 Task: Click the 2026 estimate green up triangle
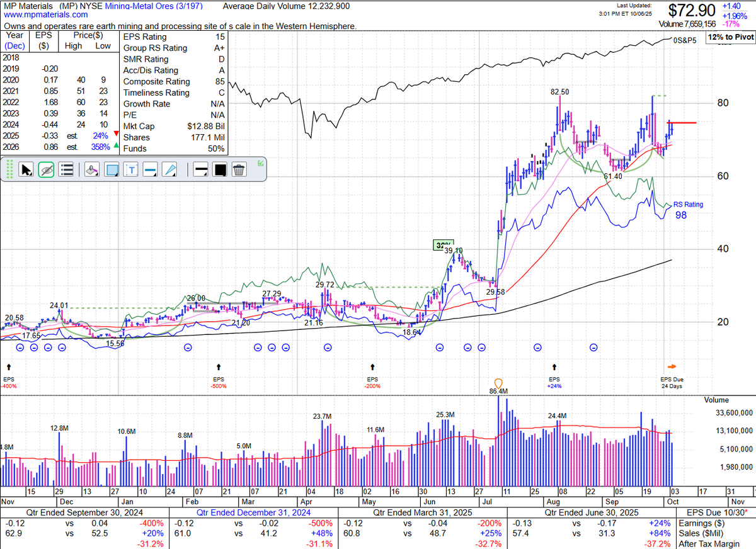pos(116,145)
